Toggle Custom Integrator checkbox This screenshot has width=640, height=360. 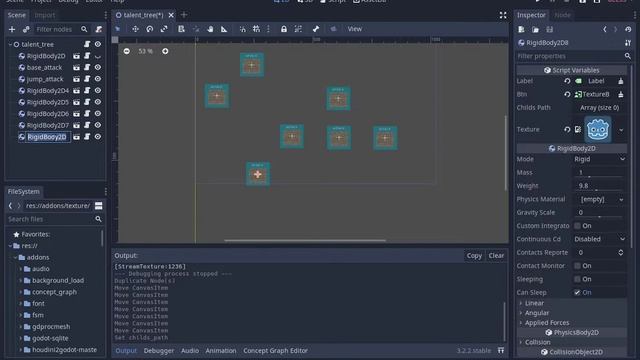[x=577, y=226]
